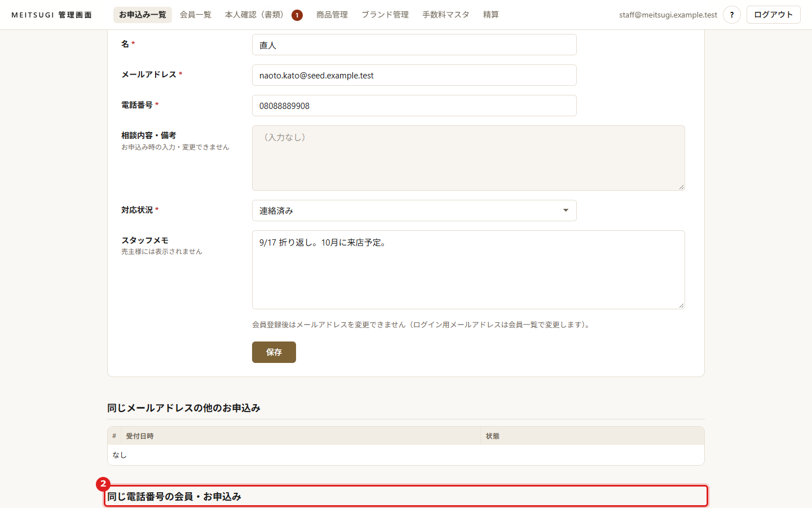Viewport: 812px width, 508px height.
Task: Open the お申込み一覧 tab
Action: 143,15
